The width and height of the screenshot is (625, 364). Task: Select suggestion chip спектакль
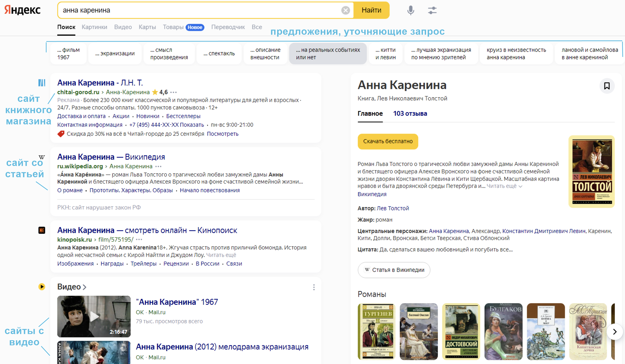[219, 54]
